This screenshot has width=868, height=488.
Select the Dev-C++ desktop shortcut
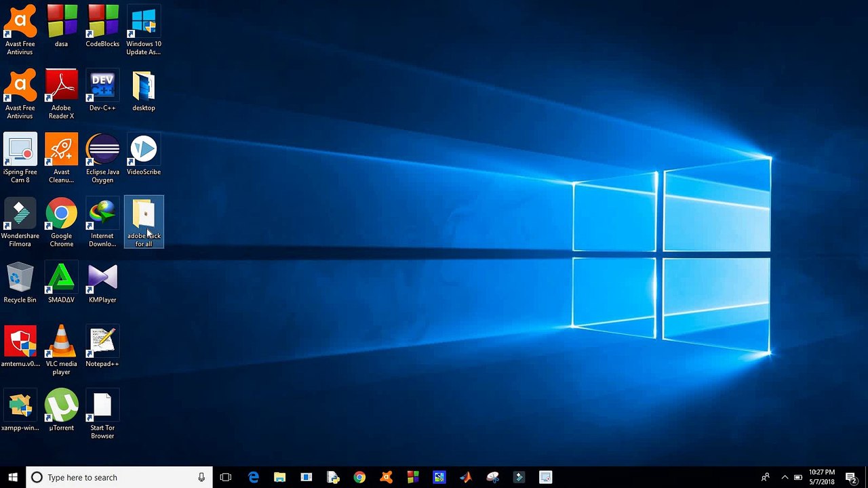pyautogui.click(x=102, y=91)
